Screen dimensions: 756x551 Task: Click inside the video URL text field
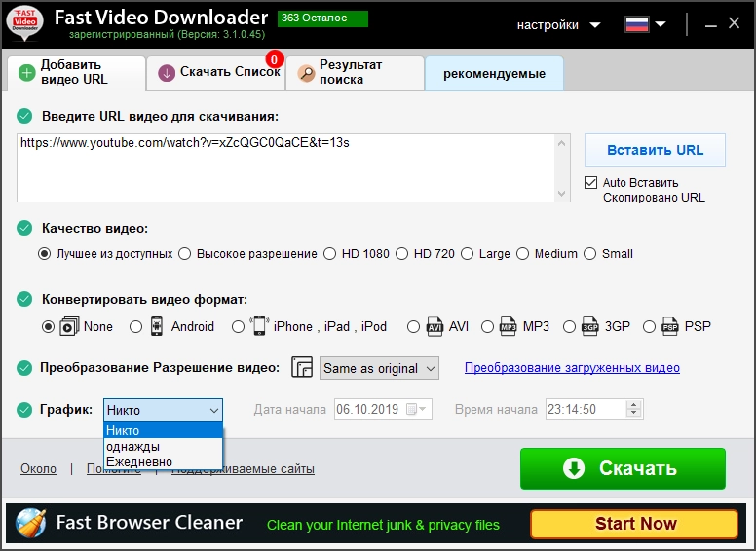point(287,167)
